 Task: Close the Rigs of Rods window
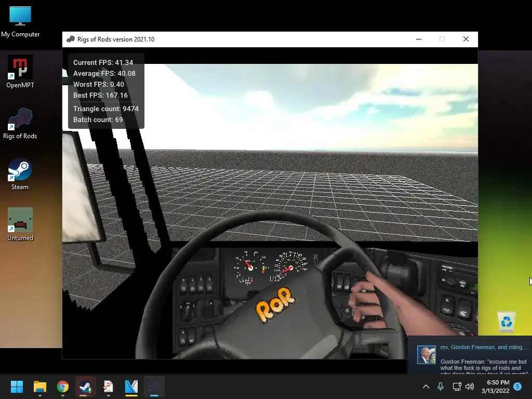click(x=466, y=39)
